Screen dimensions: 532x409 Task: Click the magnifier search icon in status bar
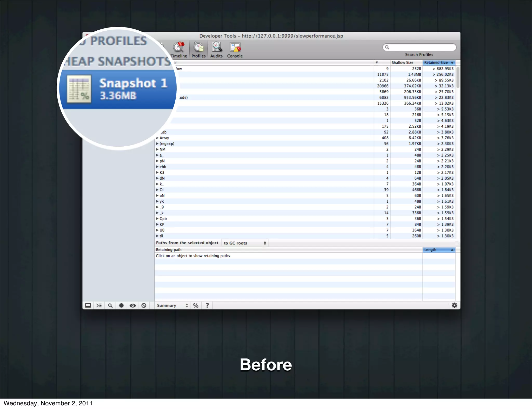click(110, 305)
